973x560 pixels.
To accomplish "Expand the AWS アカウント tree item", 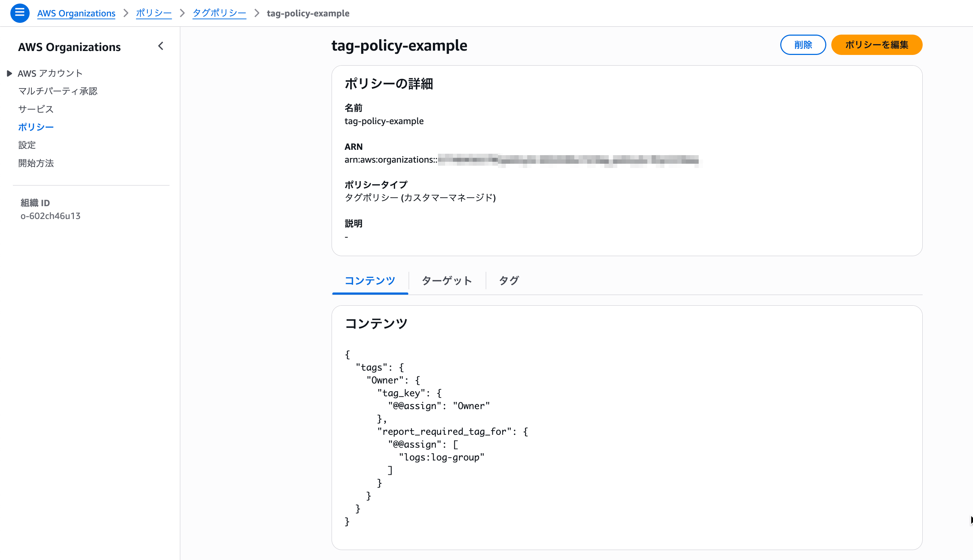I will (x=10, y=73).
